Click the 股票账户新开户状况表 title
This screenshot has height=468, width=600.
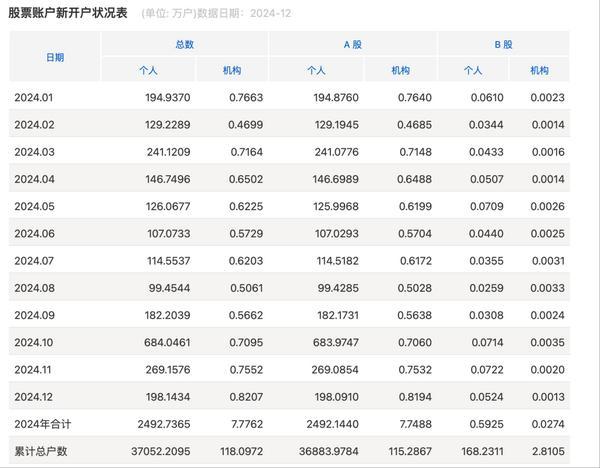(x=68, y=13)
